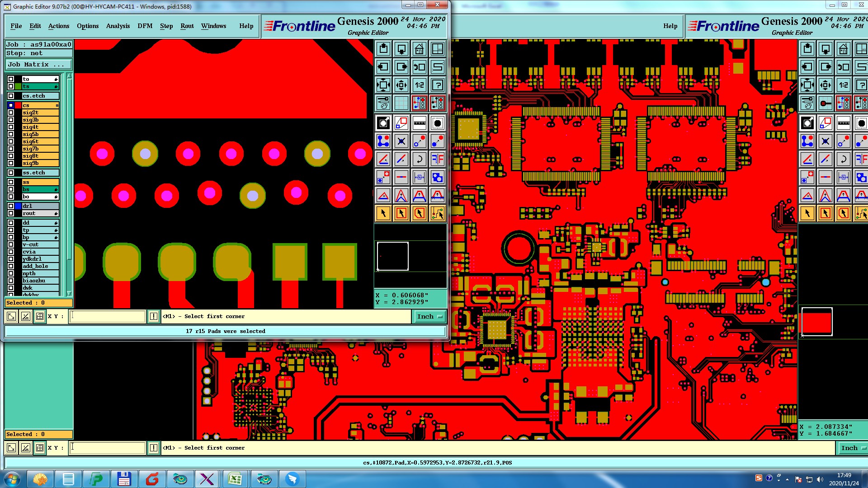
Task: Toggle display checkbox for sig2t layer
Action: click(x=11, y=113)
